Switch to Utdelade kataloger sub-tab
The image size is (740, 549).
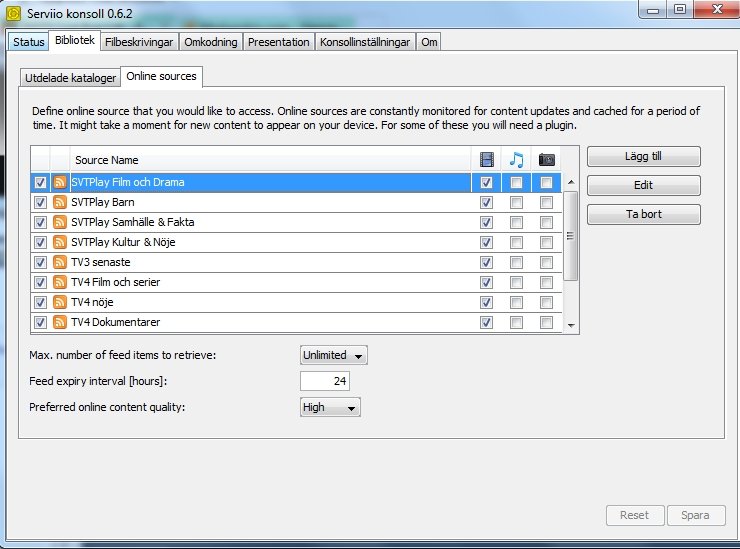tap(70, 77)
